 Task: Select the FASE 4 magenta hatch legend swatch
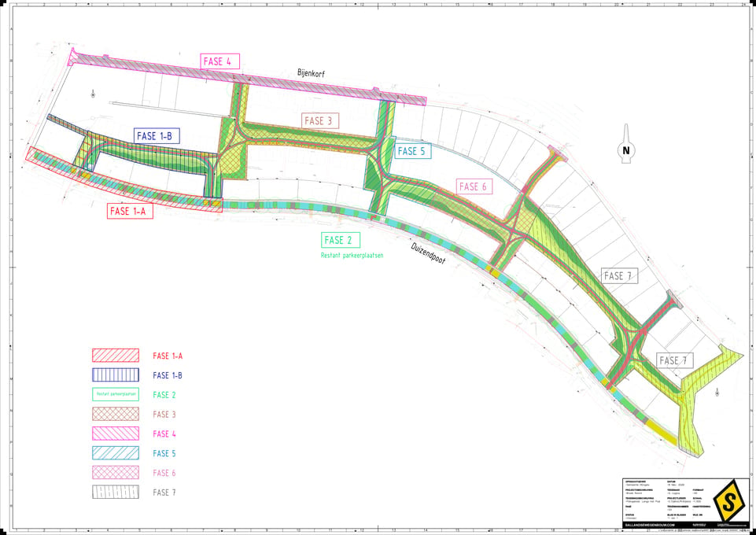116,434
